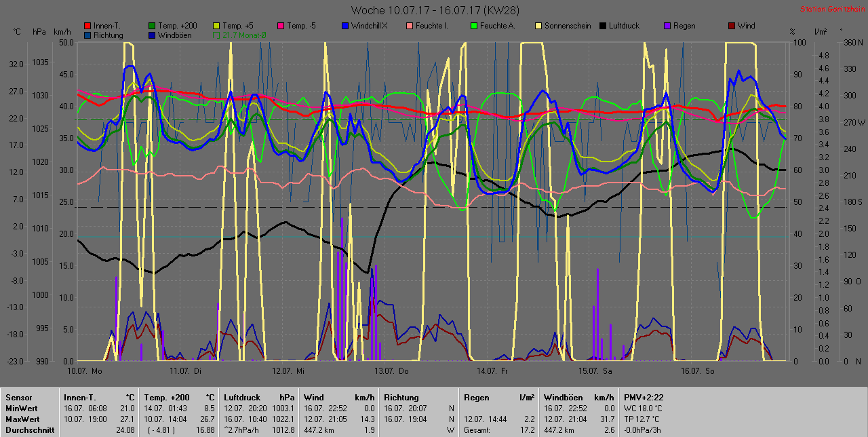
Task: Click the Innen-T. average value 24.08
Action: pos(126,430)
